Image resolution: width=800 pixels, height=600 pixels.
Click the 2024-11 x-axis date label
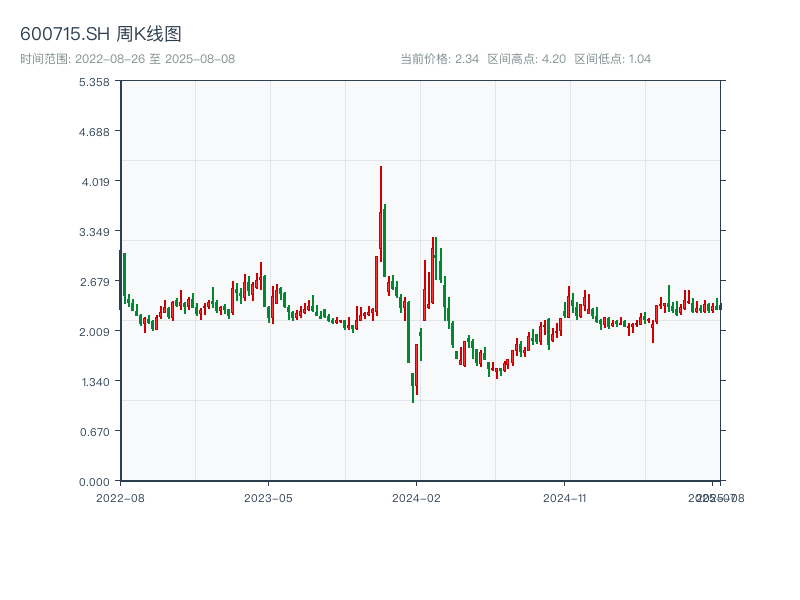click(x=567, y=497)
